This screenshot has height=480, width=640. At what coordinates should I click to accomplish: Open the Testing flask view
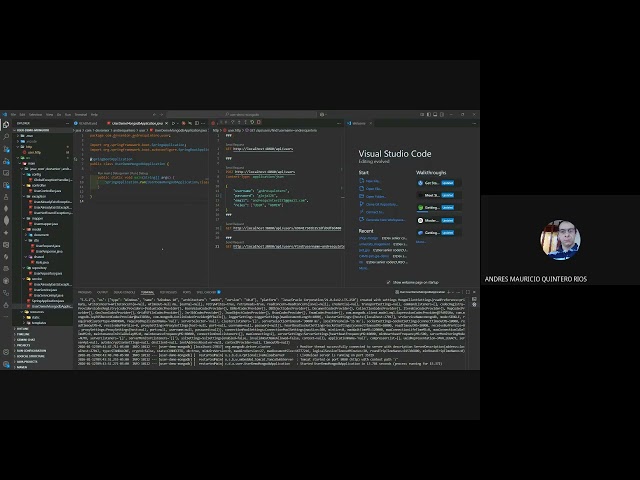click(6, 197)
